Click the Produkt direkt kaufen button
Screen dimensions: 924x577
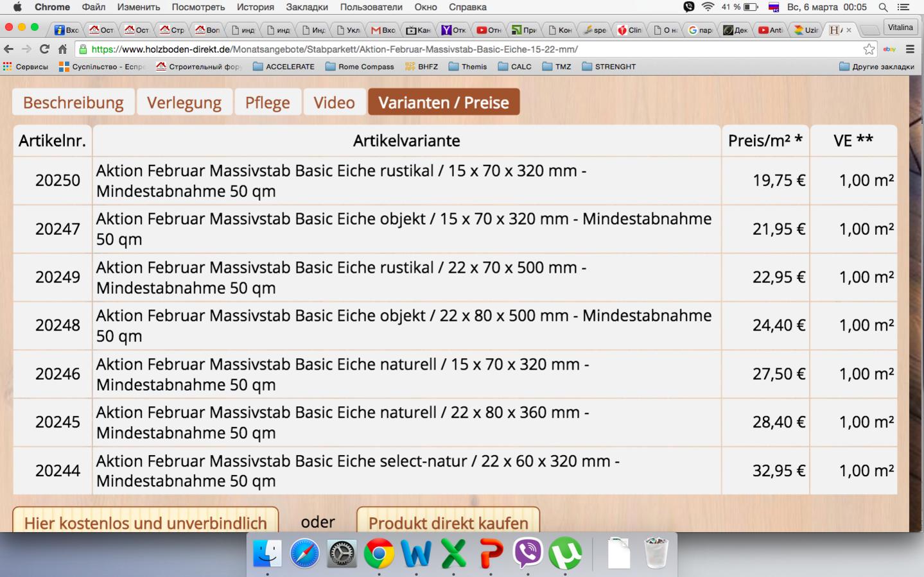click(448, 521)
